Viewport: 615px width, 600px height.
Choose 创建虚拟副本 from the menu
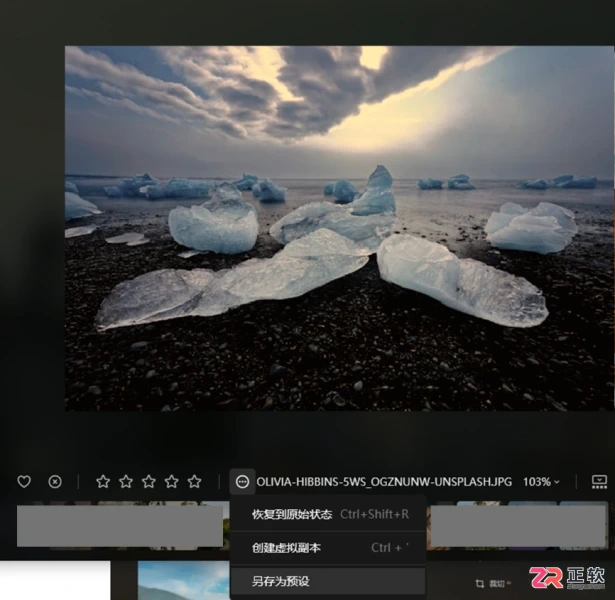point(328,548)
